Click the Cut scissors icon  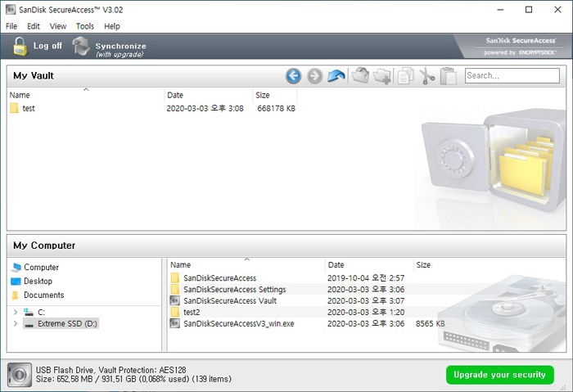(x=426, y=76)
